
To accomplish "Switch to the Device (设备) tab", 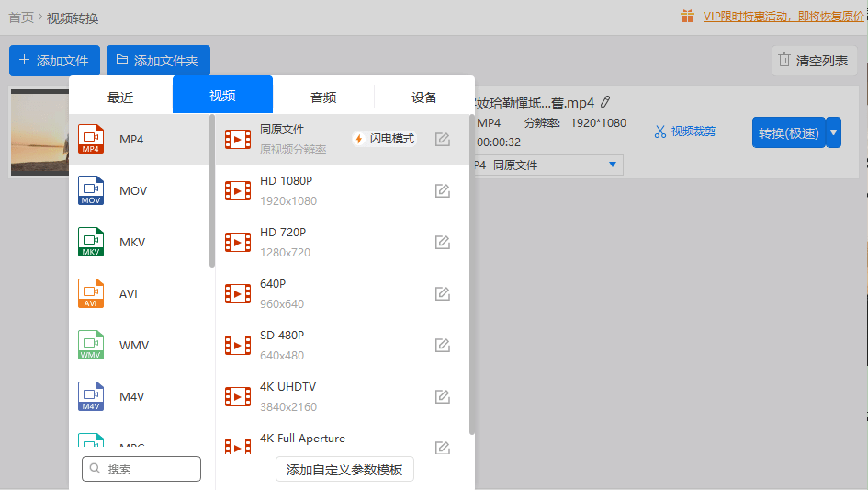I will 424,97.
